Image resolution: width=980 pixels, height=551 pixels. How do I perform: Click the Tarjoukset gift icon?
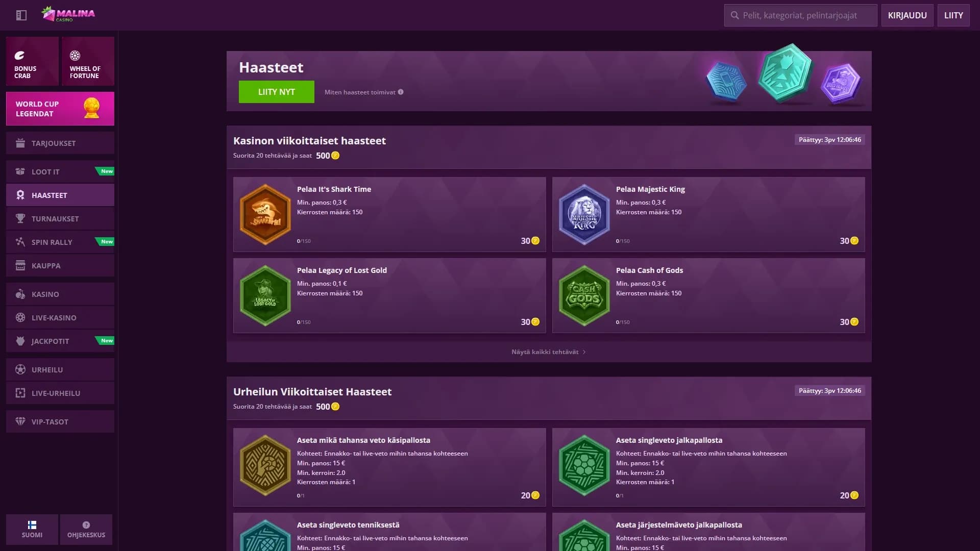[x=20, y=143]
